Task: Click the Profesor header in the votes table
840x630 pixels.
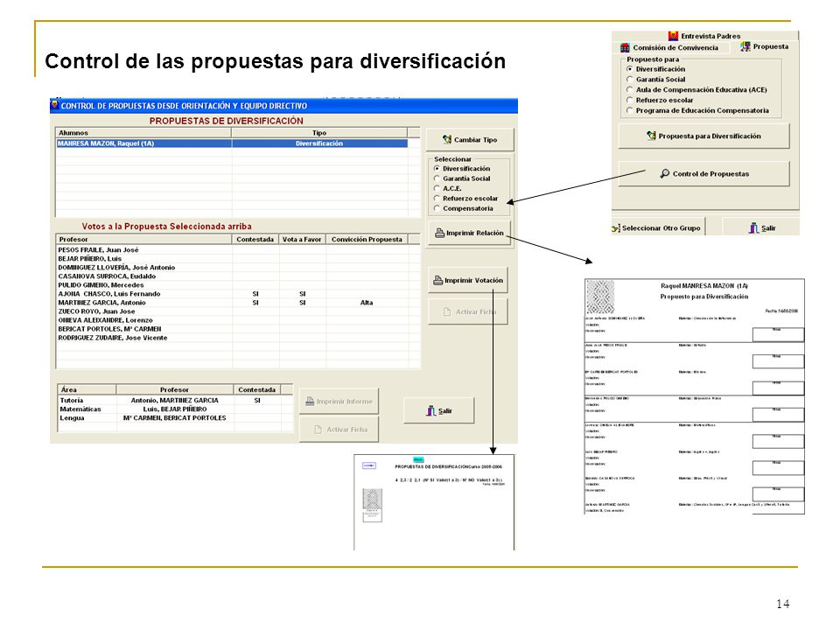Action: coord(144,239)
